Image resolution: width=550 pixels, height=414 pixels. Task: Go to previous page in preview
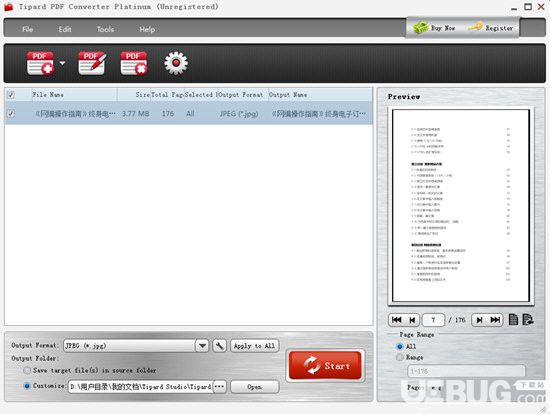[412, 320]
